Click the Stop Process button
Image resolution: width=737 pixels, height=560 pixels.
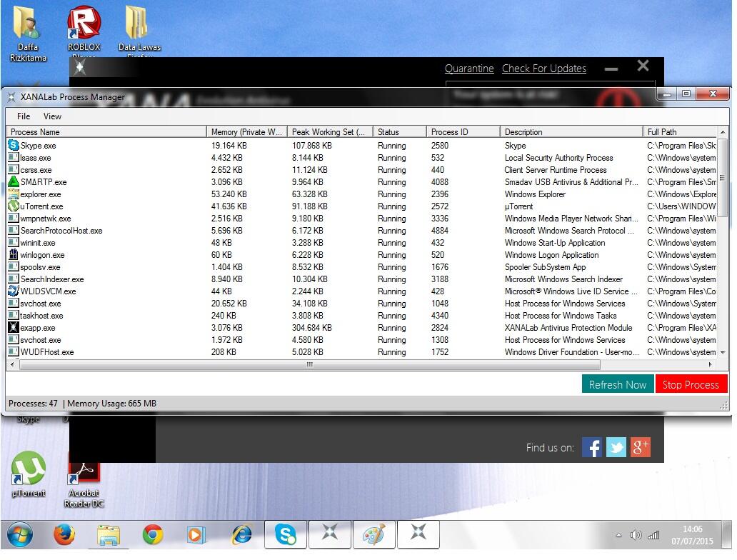click(691, 384)
